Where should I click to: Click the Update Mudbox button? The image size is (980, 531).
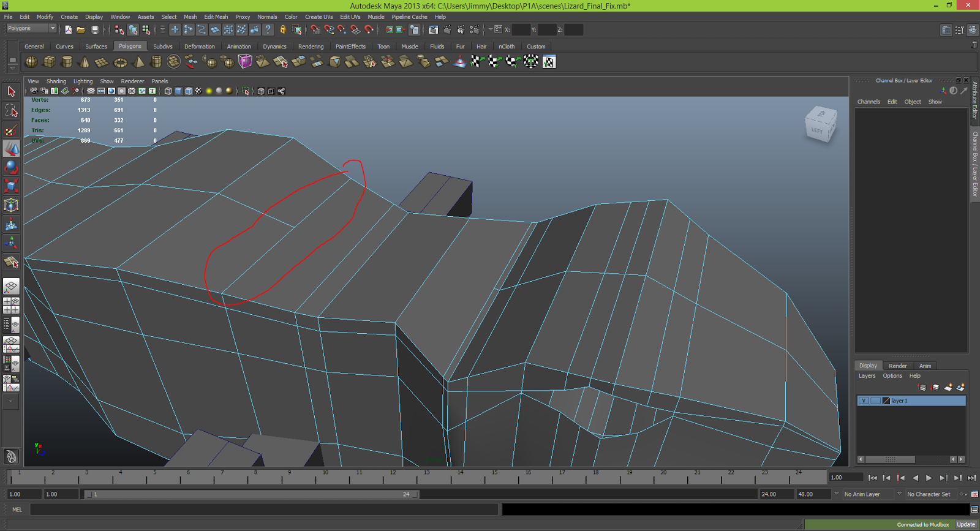965,525
